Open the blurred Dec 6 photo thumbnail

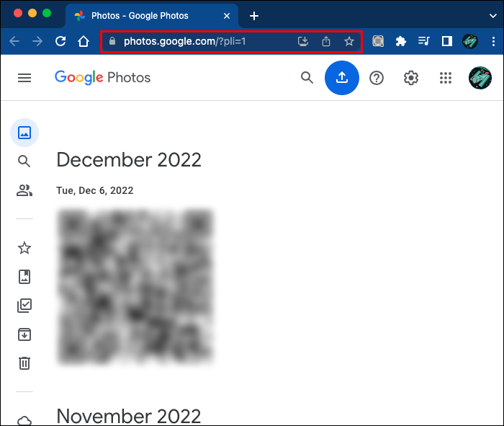point(135,286)
